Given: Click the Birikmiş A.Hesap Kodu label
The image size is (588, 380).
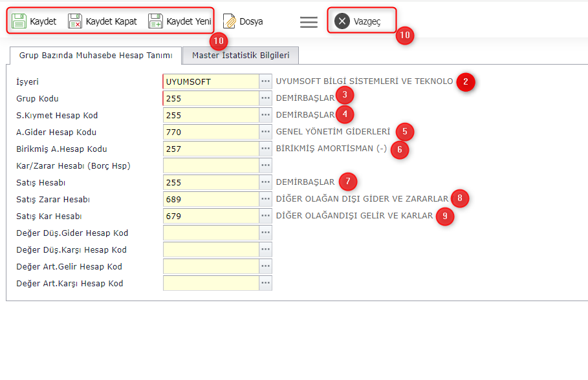Looking at the screenshot, I should [61, 149].
